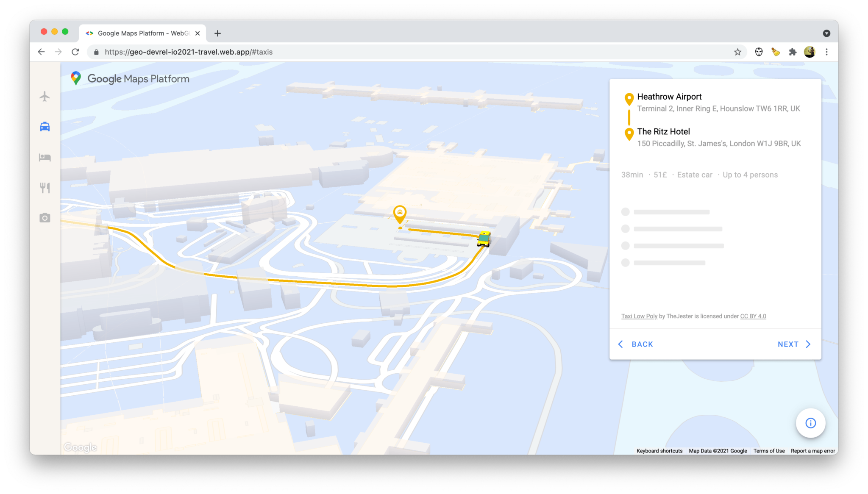
Task: Click the BACK button in the panel
Action: pyautogui.click(x=636, y=344)
